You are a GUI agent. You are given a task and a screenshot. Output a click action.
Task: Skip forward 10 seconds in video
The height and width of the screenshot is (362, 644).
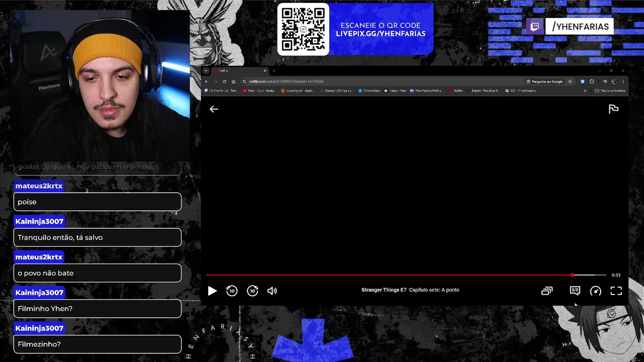click(x=253, y=291)
